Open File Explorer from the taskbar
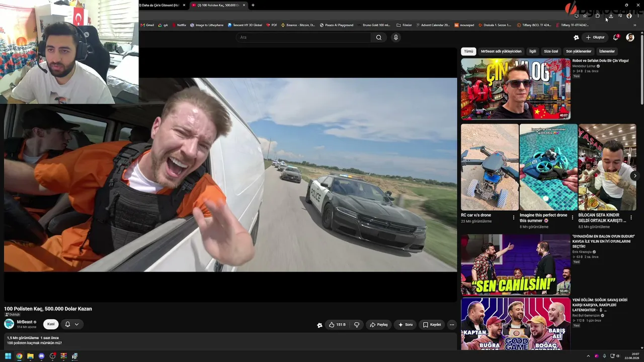The image size is (644, 362). (30, 356)
